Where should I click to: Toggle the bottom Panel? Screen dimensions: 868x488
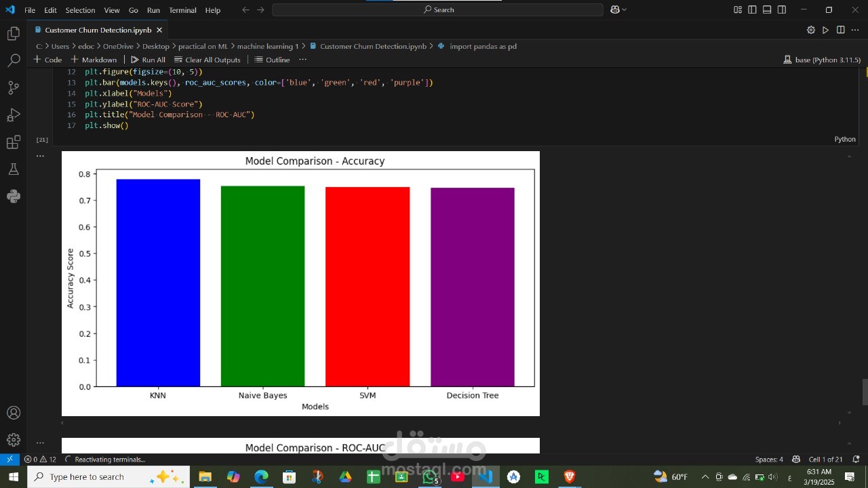[767, 9]
